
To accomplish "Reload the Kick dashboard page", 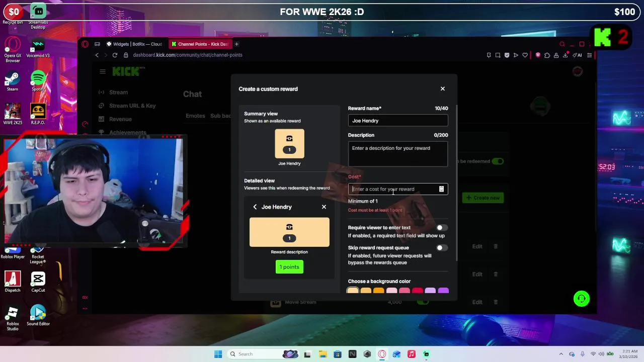I will point(115,55).
